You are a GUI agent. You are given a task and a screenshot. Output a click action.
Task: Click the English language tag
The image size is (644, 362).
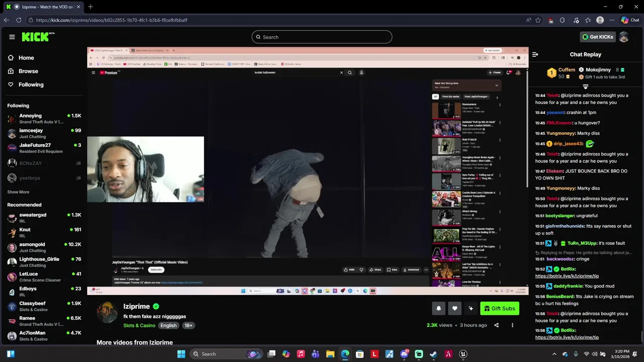[169, 325]
